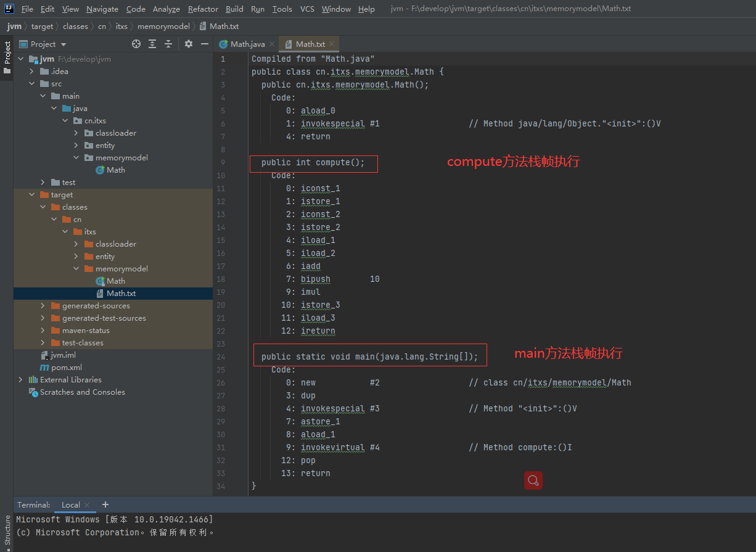Select the Local terminal tab
The image size is (756, 552).
click(x=70, y=505)
